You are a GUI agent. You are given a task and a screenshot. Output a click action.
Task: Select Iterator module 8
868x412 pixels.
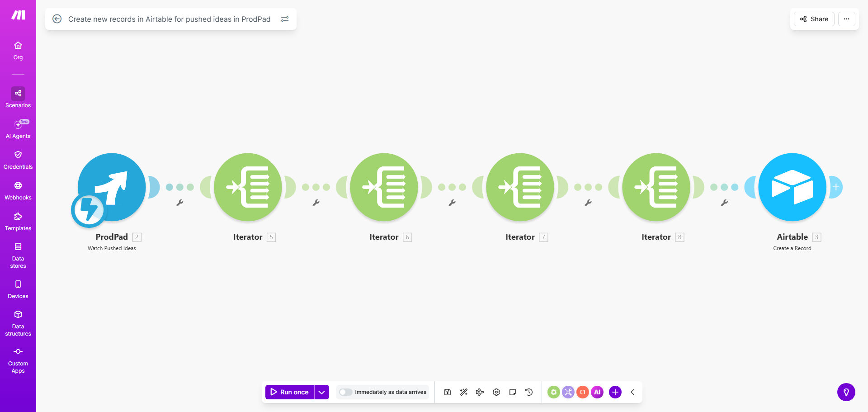pos(656,187)
